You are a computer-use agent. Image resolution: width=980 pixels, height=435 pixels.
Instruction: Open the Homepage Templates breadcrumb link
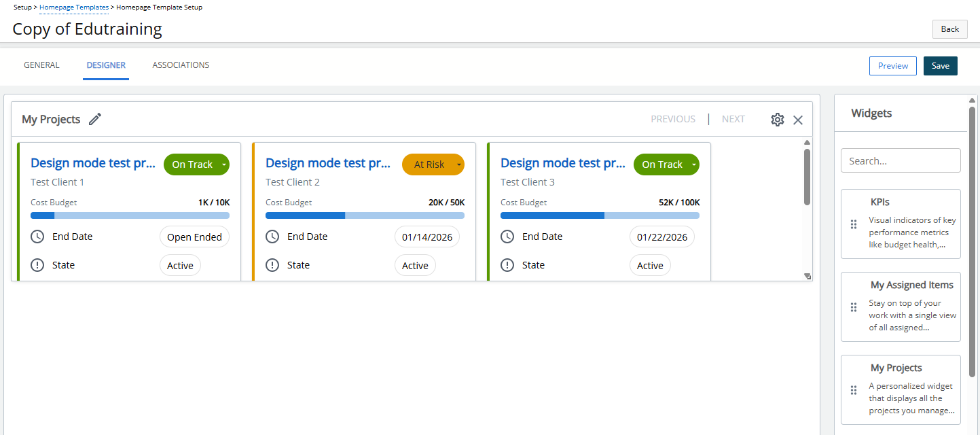(73, 7)
